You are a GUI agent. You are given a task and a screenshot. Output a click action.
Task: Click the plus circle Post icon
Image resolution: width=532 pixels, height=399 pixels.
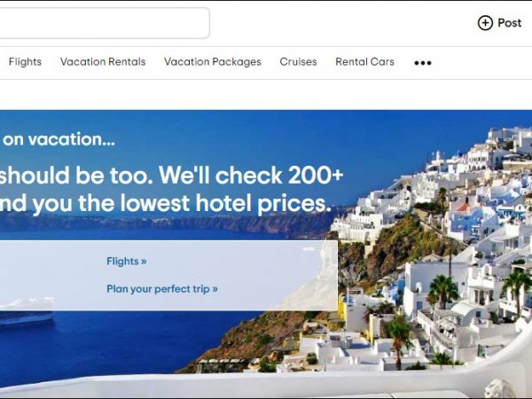(x=485, y=23)
